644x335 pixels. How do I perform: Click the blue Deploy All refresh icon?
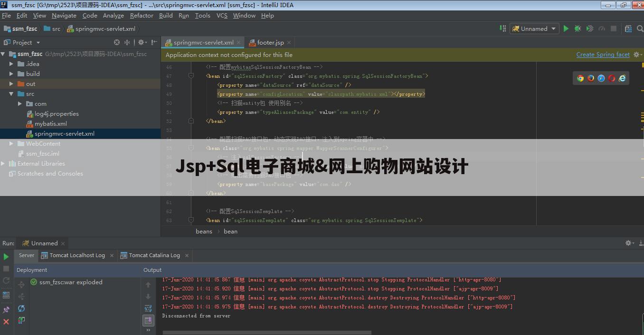21,308
